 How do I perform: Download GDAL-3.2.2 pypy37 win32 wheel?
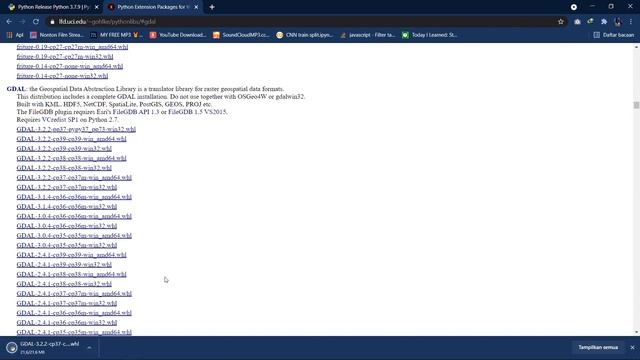tap(76, 129)
